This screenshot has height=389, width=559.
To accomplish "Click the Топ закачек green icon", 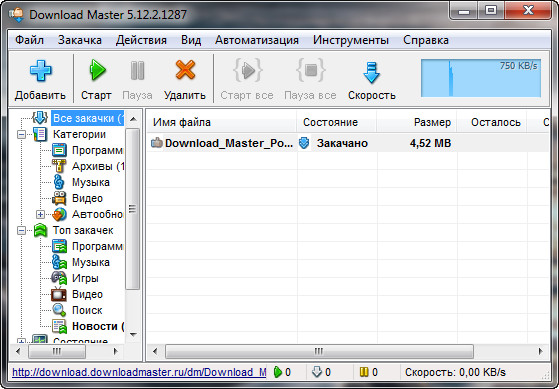I will tap(40, 230).
